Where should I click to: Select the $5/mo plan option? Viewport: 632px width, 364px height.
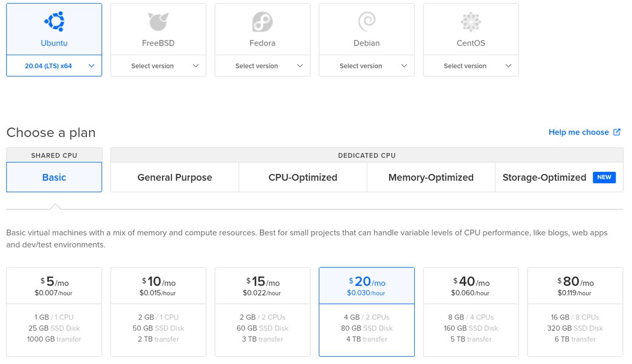pyautogui.click(x=54, y=312)
